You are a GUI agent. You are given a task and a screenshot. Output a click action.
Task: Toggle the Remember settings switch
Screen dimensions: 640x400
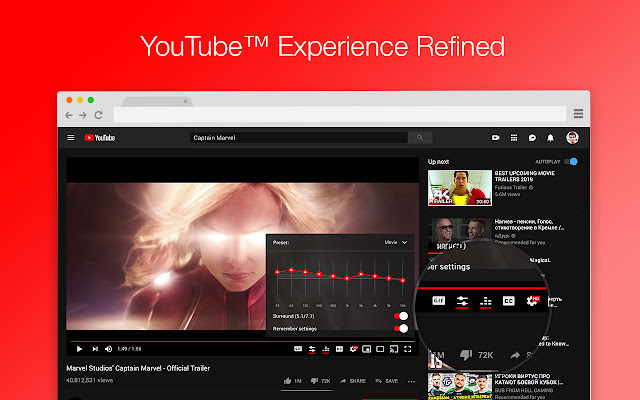[401, 329]
